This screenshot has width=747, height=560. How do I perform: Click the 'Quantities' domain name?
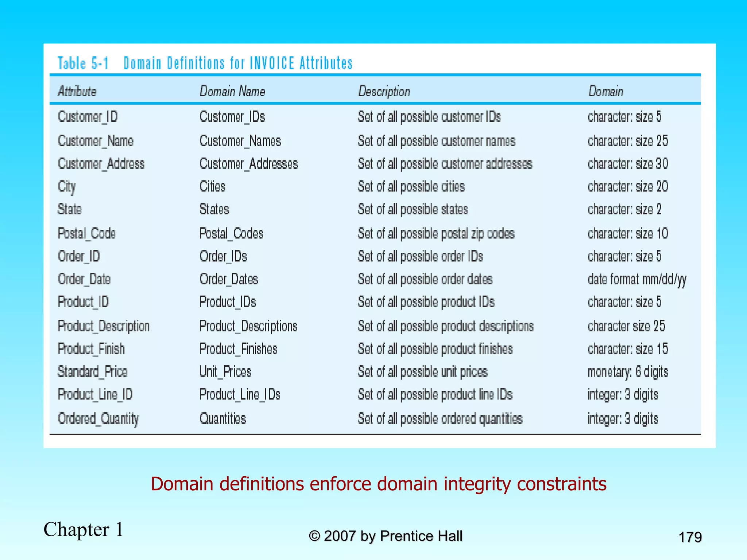pos(223,419)
